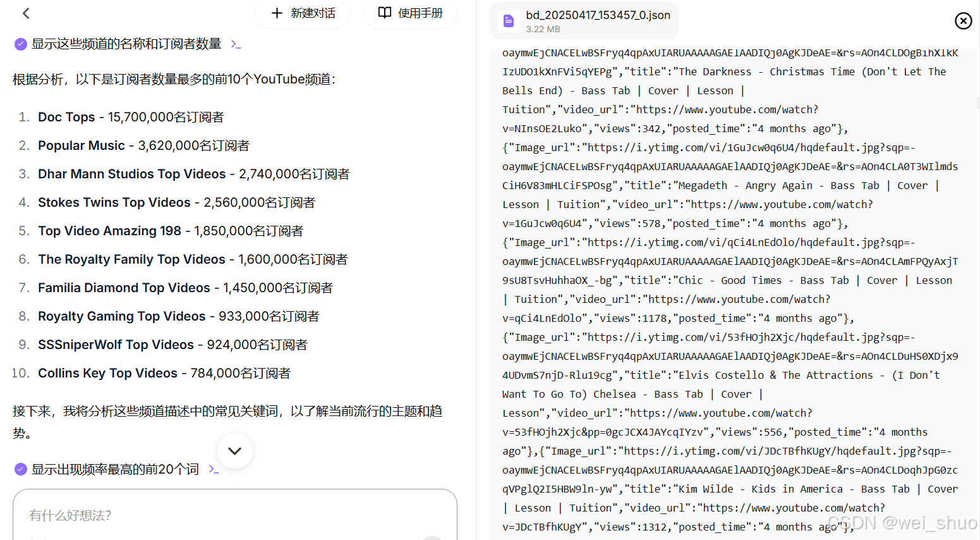Click the plus icon in 新建对话
Viewport: 980px width, 540px height.
click(277, 13)
